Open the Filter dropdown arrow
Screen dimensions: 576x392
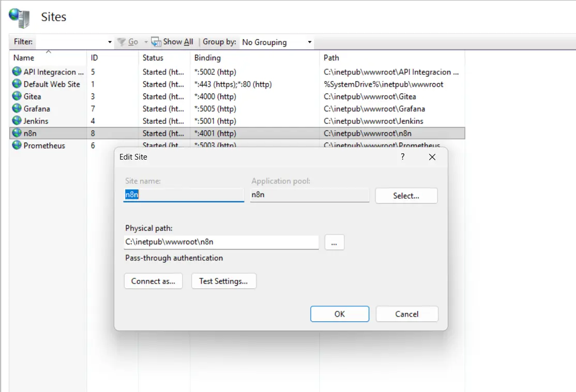tap(110, 42)
